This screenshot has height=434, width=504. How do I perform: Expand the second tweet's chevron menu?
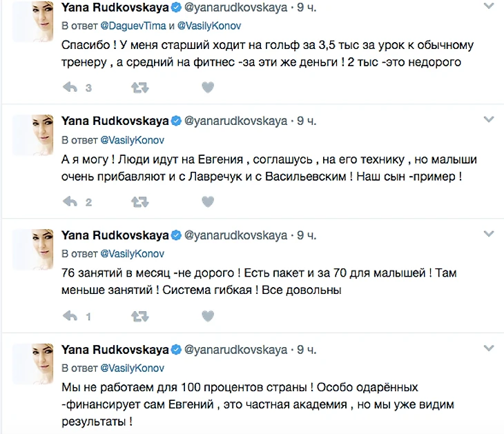pos(489,120)
